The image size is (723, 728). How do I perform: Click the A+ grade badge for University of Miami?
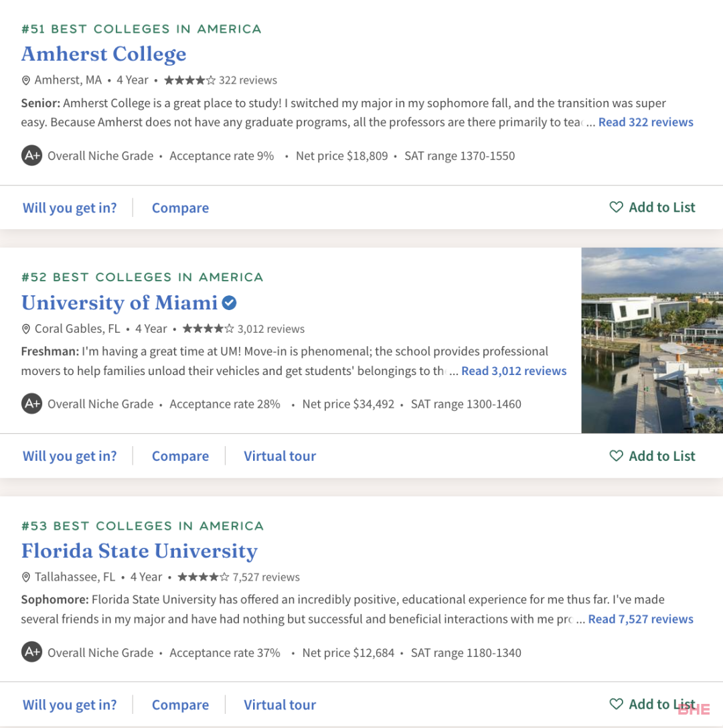(x=31, y=404)
